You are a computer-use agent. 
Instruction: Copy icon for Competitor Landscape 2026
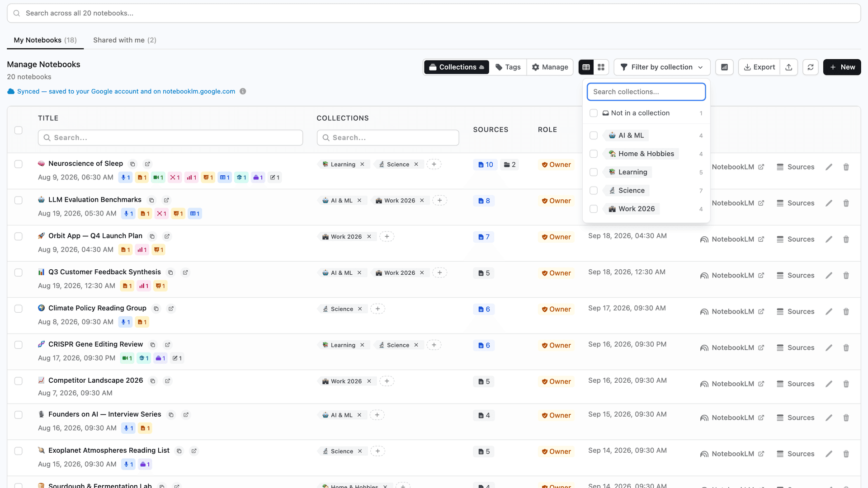click(153, 381)
